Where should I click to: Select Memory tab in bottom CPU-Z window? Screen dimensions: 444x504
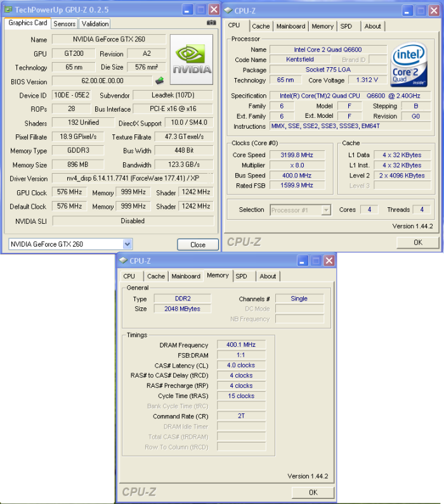tap(218, 276)
